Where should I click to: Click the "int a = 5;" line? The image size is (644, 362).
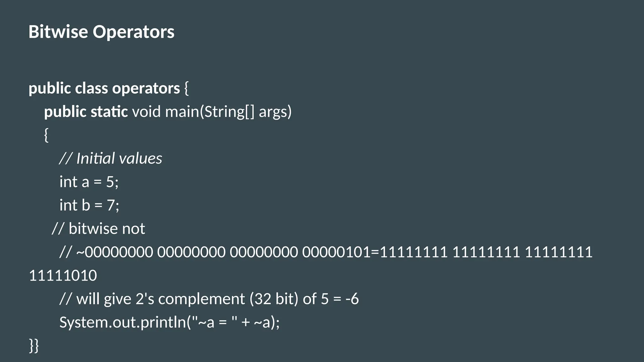point(89,182)
